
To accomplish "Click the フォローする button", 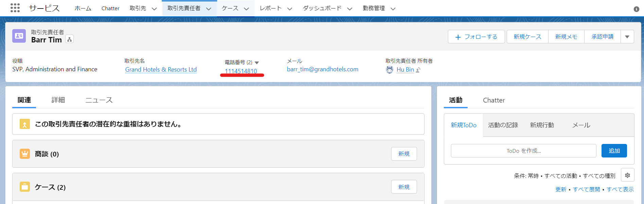I will click(x=476, y=37).
